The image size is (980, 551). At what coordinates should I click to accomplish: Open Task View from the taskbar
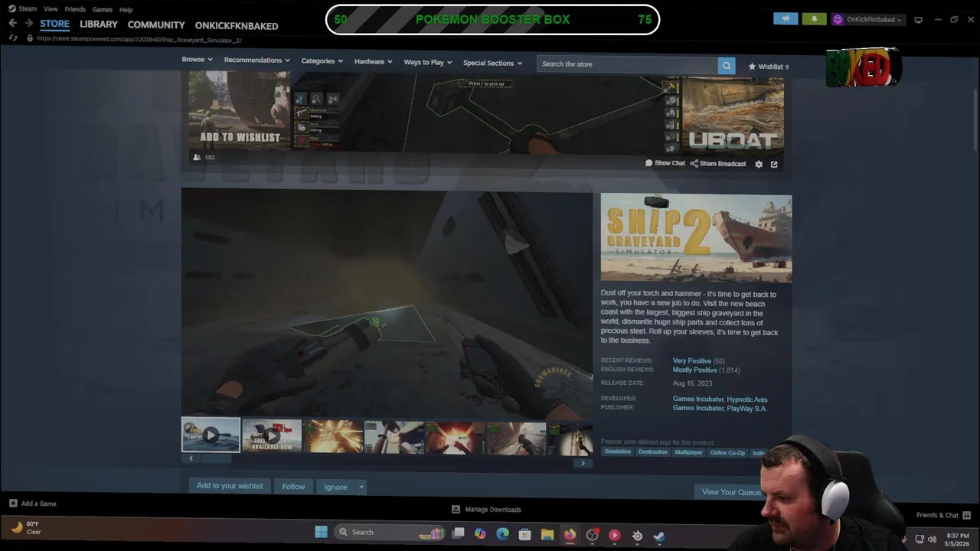(x=458, y=533)
